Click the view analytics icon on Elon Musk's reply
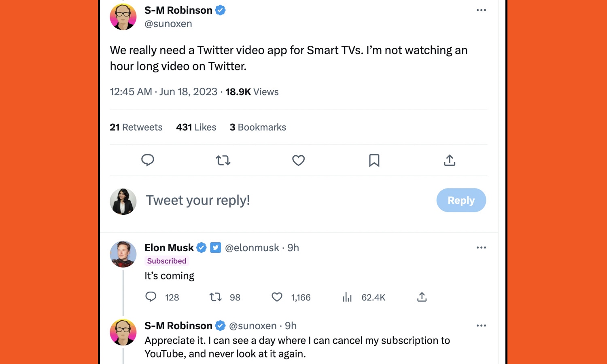 point(347,297)
